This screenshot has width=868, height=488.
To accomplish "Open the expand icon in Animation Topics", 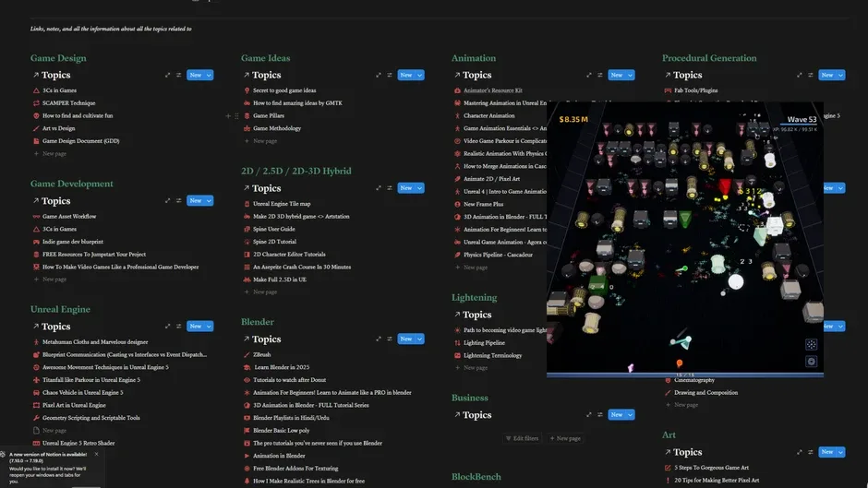I will 588,76.
